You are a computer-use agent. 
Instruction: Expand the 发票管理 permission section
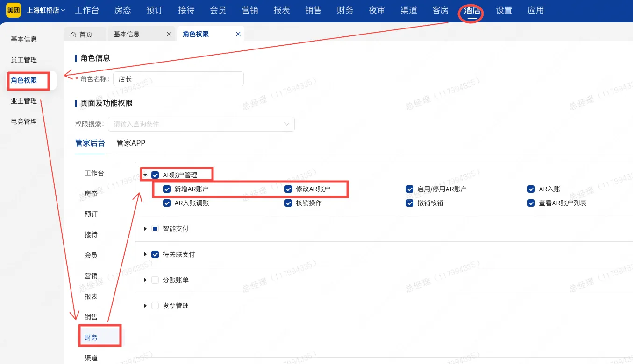pyautogui.click(x=145, y=306)
